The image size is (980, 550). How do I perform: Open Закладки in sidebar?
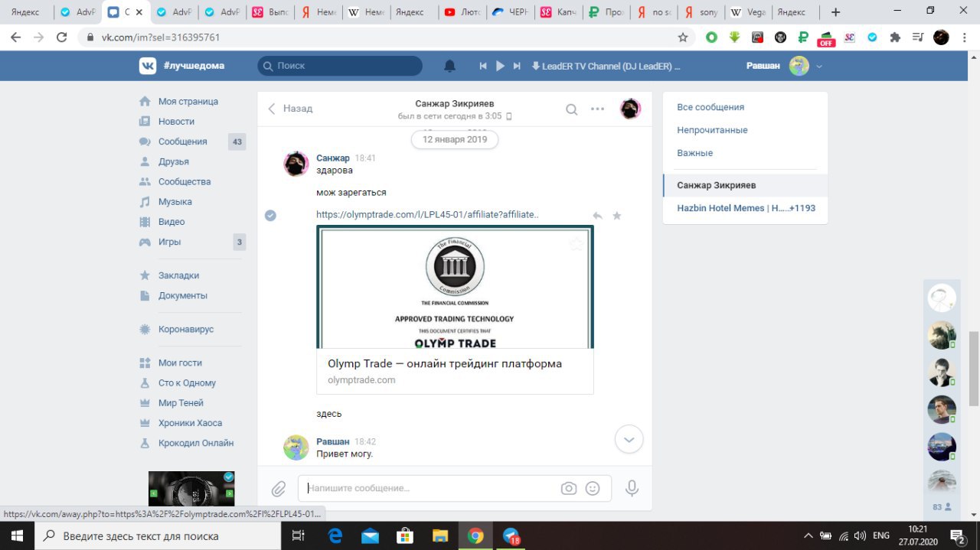coord(178,275)
